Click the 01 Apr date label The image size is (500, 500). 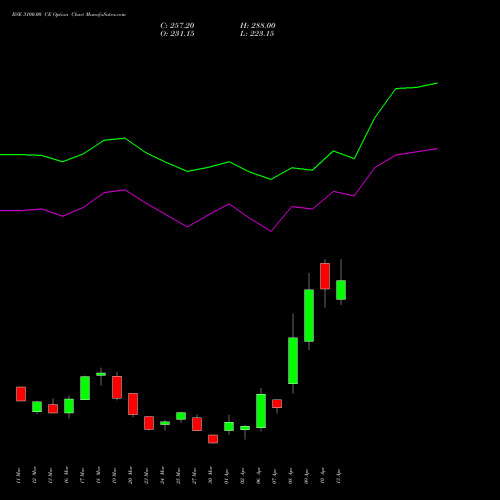pyautogui.click(x=226, y=476)
